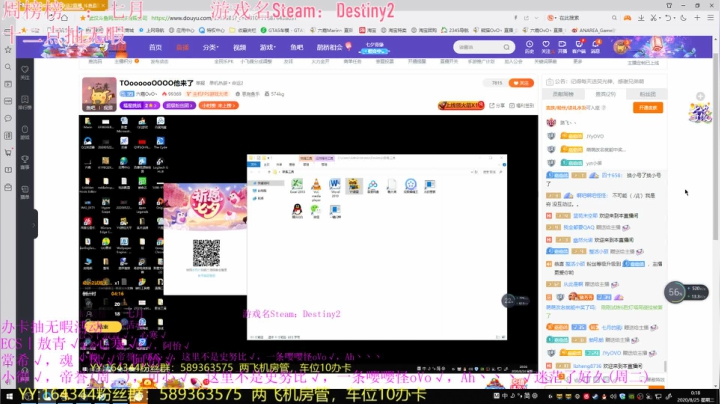Screen dimensions: 720x404
Task: Click the Douyu history clock icon
Action: tap(529, 46)
